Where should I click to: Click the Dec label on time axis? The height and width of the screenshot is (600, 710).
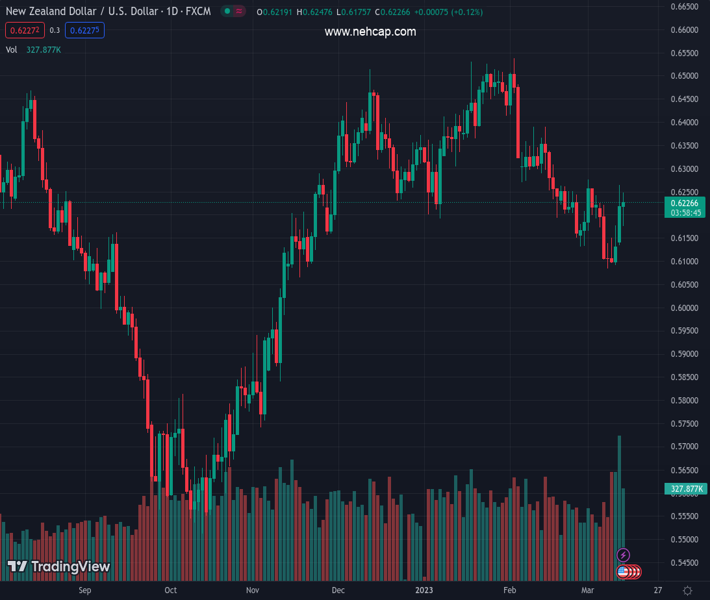point(340,591)
